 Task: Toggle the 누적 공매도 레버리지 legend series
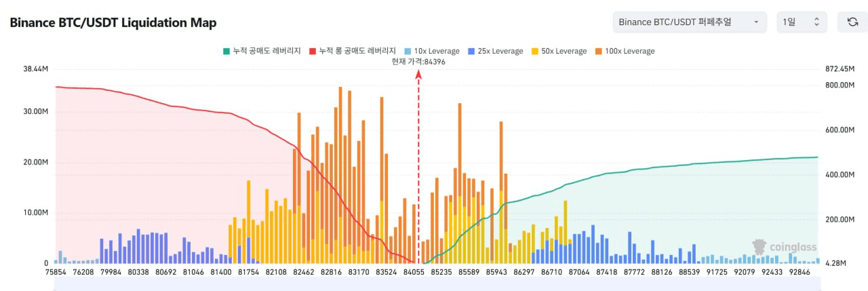coord(262,51)
